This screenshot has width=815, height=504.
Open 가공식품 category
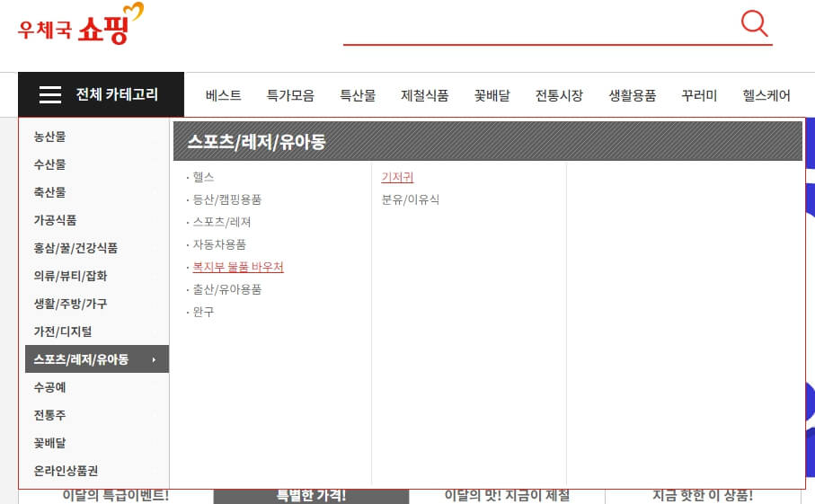click(55, 220)
